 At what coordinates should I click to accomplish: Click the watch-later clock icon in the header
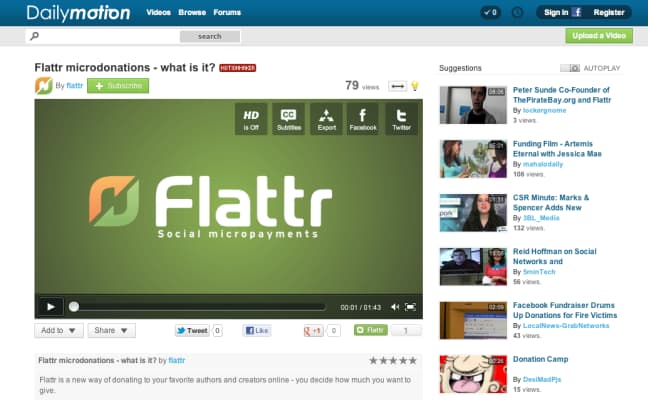(x=516, y=12)
